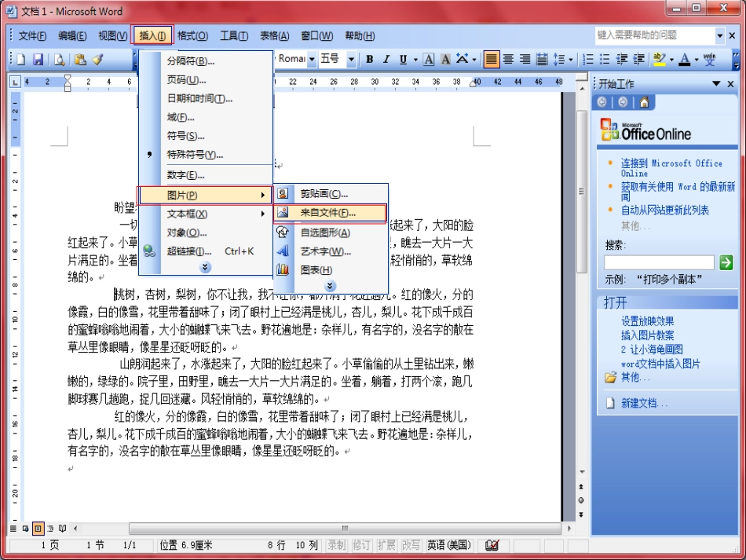Open line spacing dropdown arrow
This screenshot has height=560, width=746.
click(x=570, y=60)
